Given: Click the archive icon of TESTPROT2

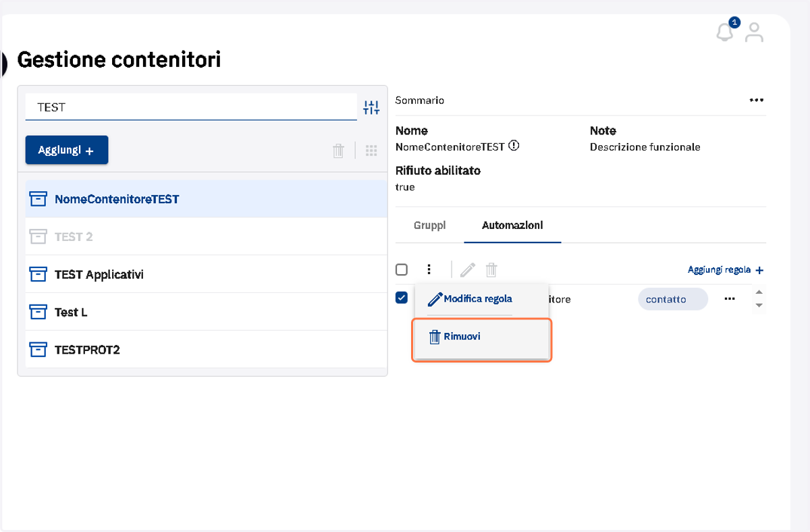Looking at the screenshot, I should click(x=38, y=350).
